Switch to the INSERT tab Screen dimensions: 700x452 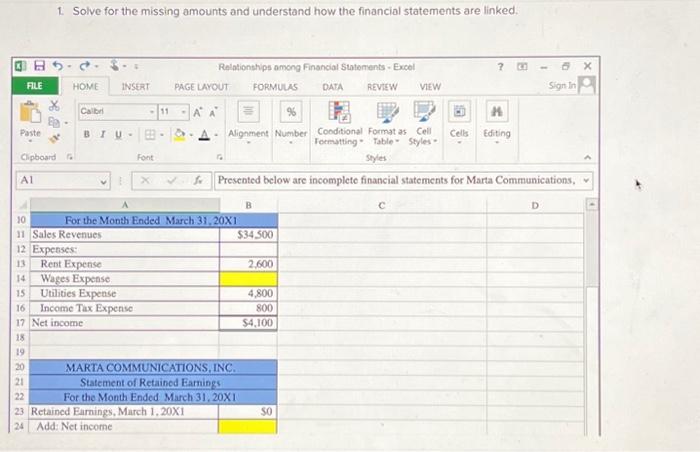point(136,87)
